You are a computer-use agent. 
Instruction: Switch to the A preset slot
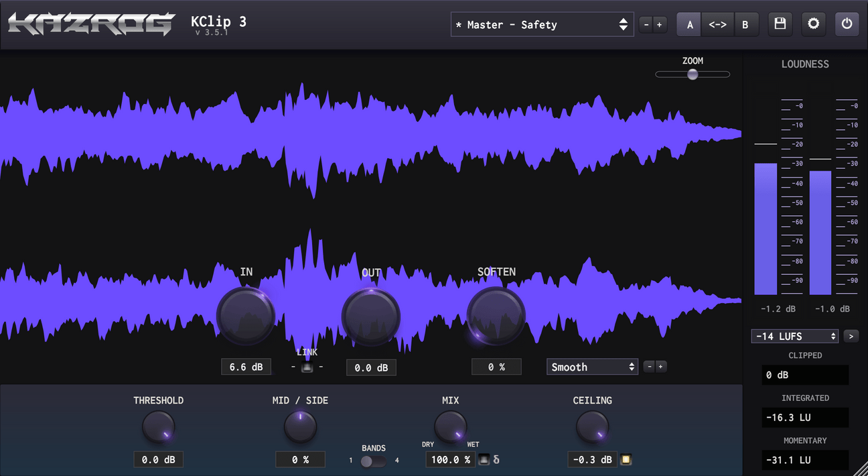point(690,25)
